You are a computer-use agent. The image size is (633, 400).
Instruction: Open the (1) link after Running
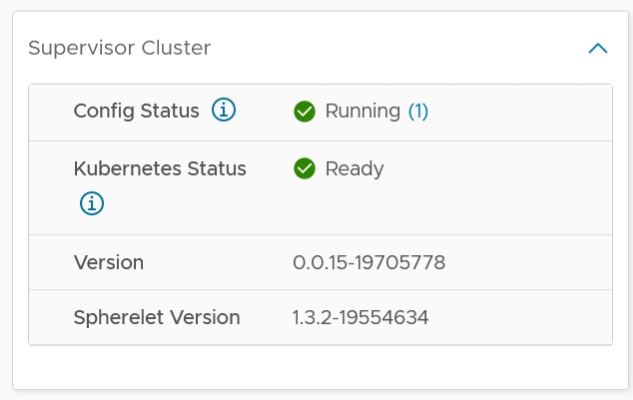418,112
